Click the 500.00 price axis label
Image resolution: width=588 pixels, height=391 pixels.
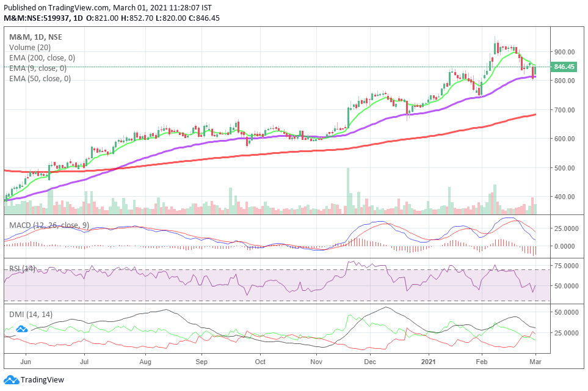click(x=564, y=168)
